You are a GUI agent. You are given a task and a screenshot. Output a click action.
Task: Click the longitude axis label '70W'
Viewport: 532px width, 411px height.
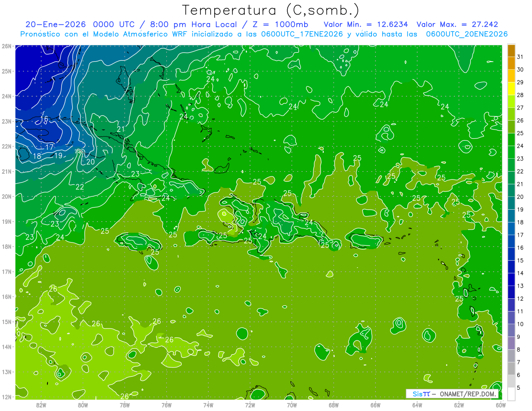click(x=292, y=405)
